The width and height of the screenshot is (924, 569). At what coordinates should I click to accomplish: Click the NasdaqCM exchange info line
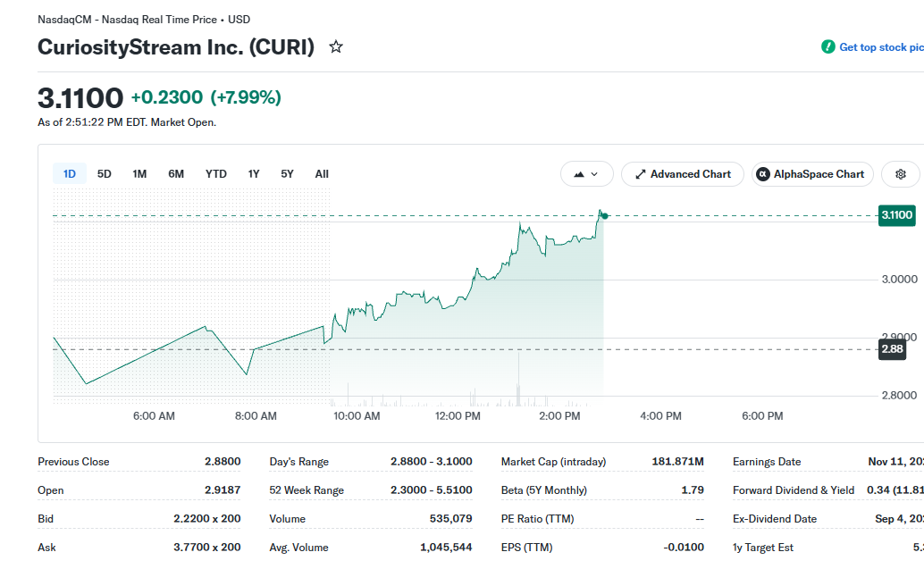pyautogui.click(x=144, y=20)
